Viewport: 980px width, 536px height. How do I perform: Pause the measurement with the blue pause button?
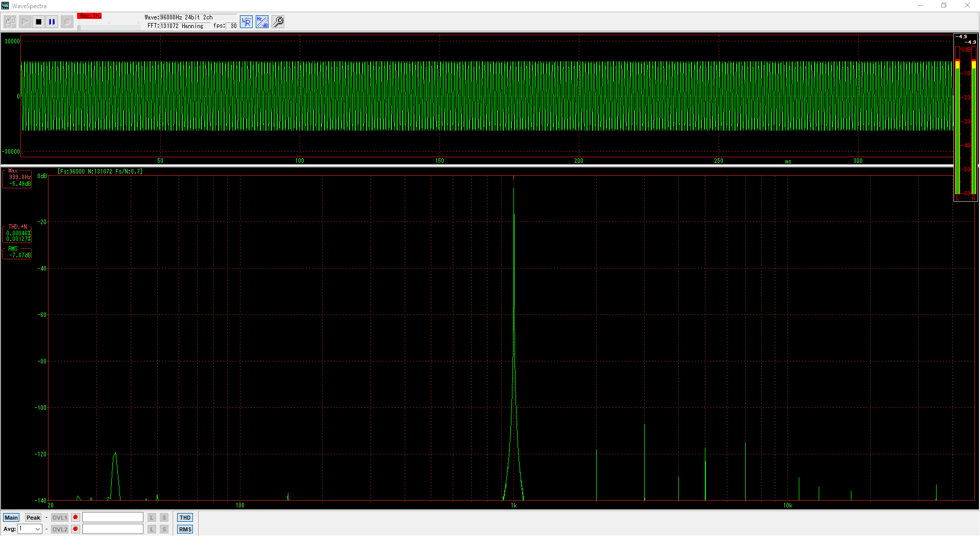(52, 22)
